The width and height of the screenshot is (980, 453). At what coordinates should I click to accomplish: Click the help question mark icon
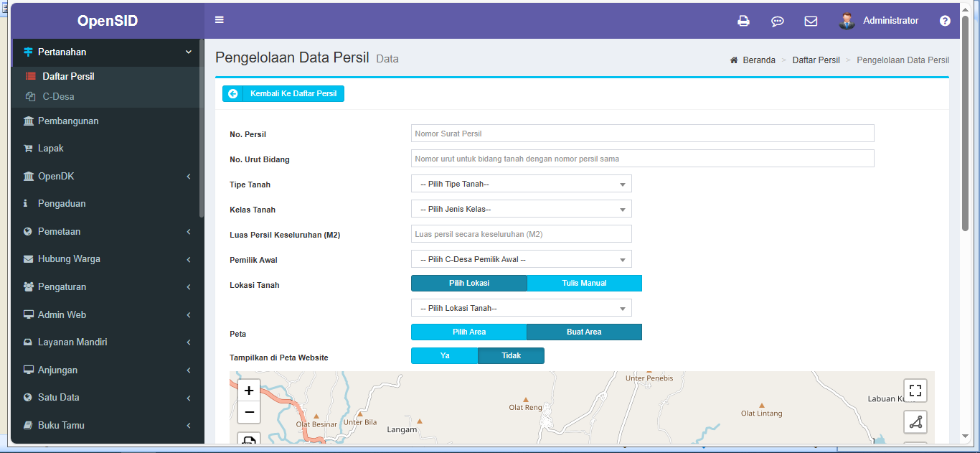point(945,21)
